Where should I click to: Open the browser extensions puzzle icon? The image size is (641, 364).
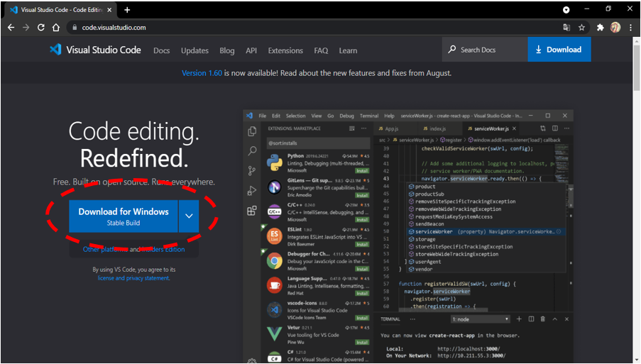(x=600, y=28)
